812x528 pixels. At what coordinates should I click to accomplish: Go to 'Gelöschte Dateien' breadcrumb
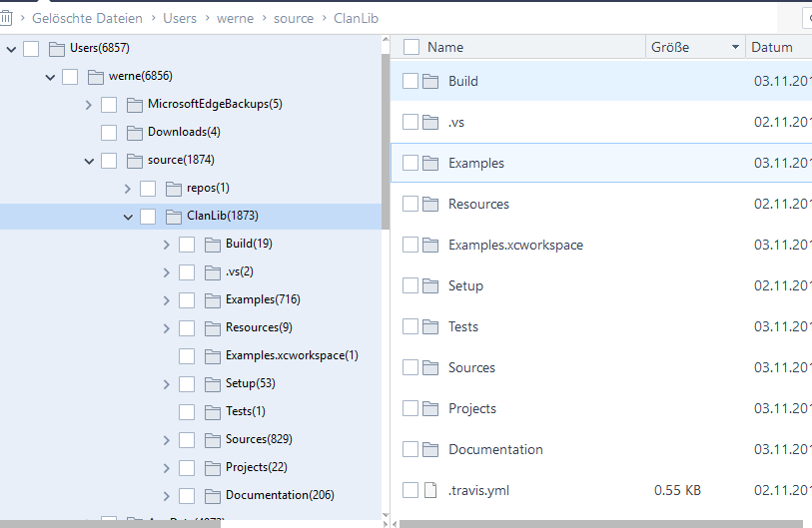click(87, 18)
